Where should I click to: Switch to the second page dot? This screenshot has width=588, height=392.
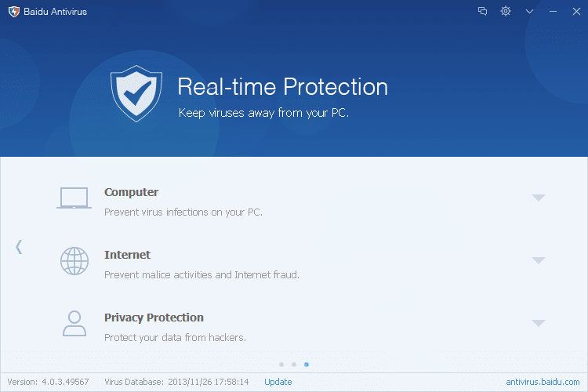tap(294, 365)
